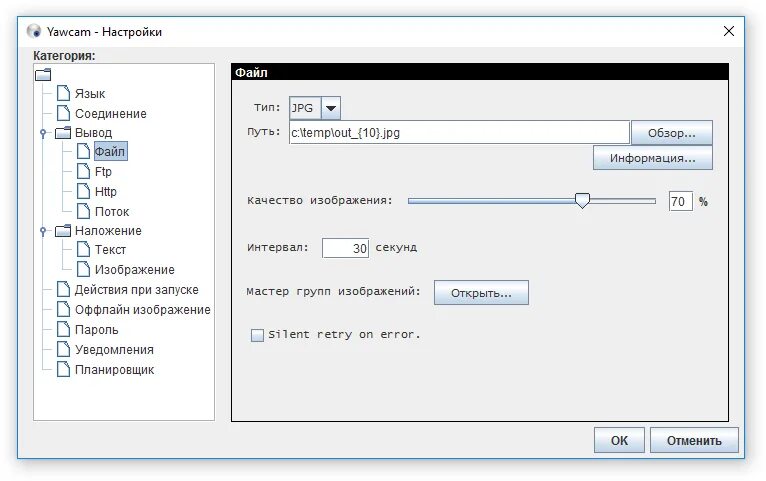Image resolution: width=766 pixels, height=481 pixels.
Task: Click the page icon beside Соединение
Action: (x=63, y=113)
